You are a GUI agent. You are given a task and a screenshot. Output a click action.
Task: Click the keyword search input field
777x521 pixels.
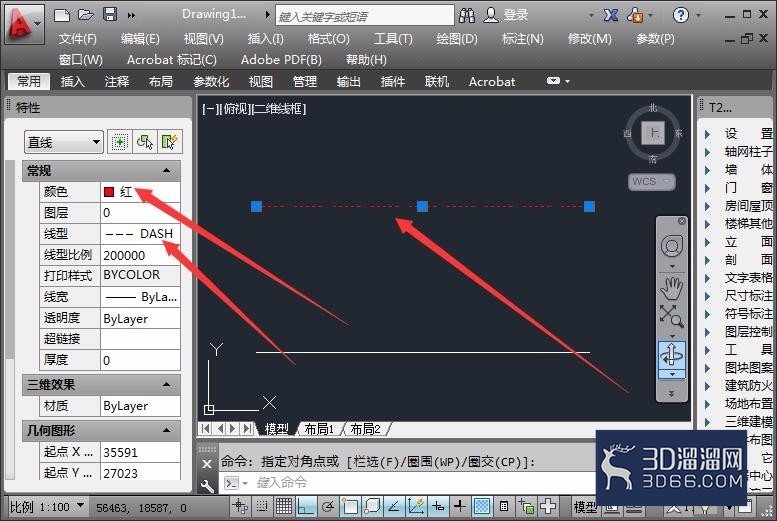(365, 16)
